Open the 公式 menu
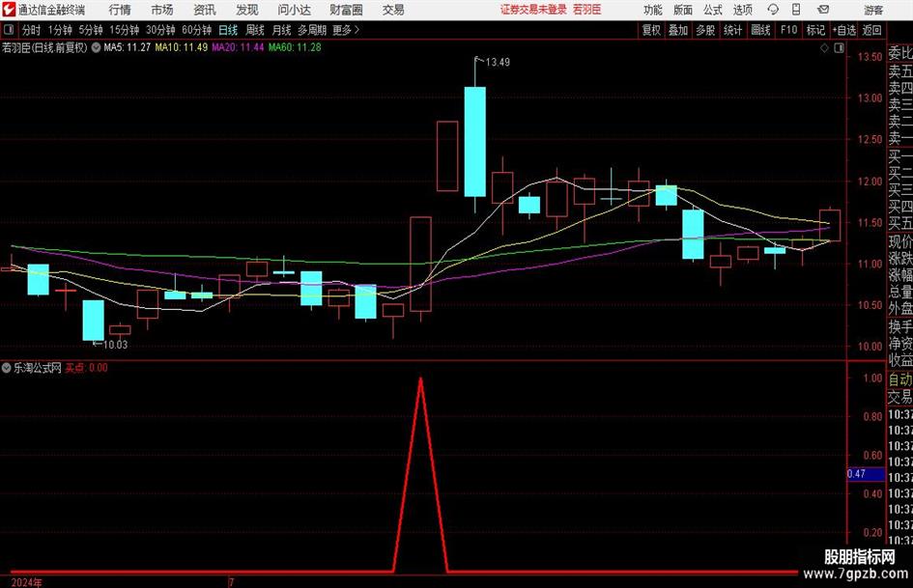The image size is (913, 588). coord(713,10)
